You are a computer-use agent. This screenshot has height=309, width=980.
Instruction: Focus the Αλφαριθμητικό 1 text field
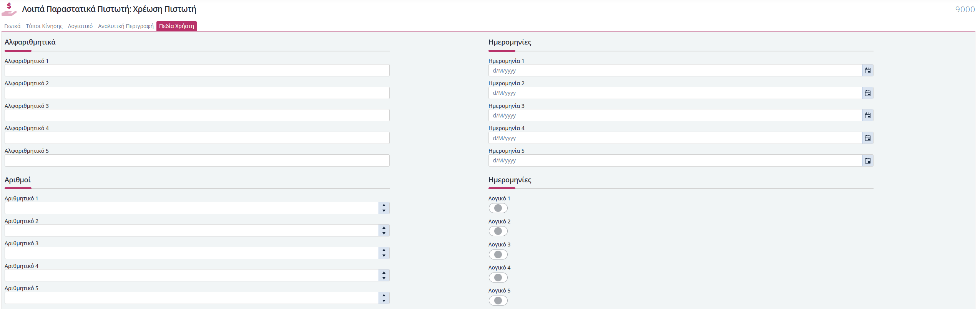pyautogui.click(x=197, y=70)
